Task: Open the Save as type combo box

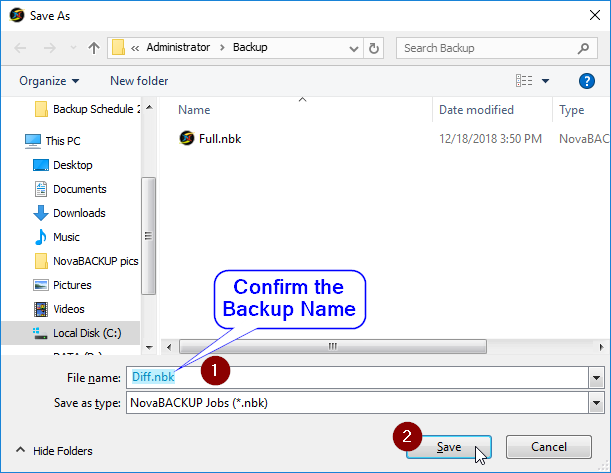Action: click(365, 402)
